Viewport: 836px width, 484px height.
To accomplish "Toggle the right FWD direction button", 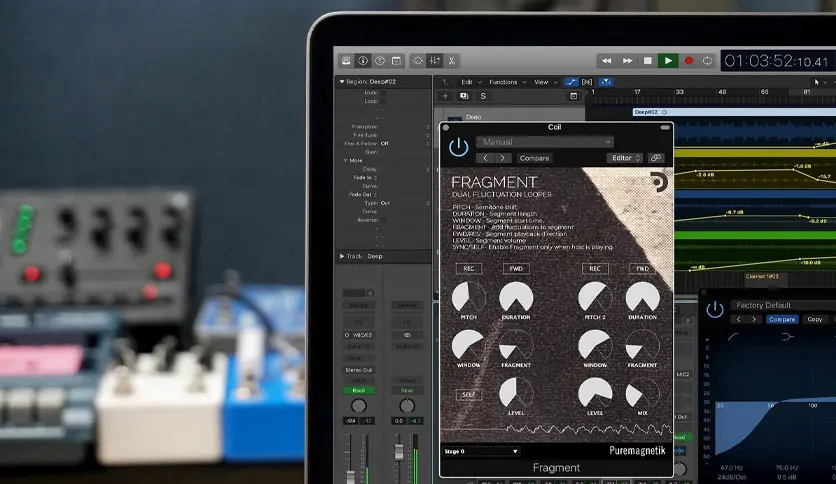I will click(x=642, y=269).
